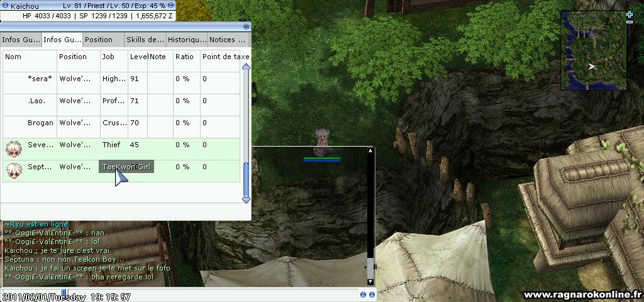Click the Sept... member avatar icon
Screen dimensions: 644x302
14,171
